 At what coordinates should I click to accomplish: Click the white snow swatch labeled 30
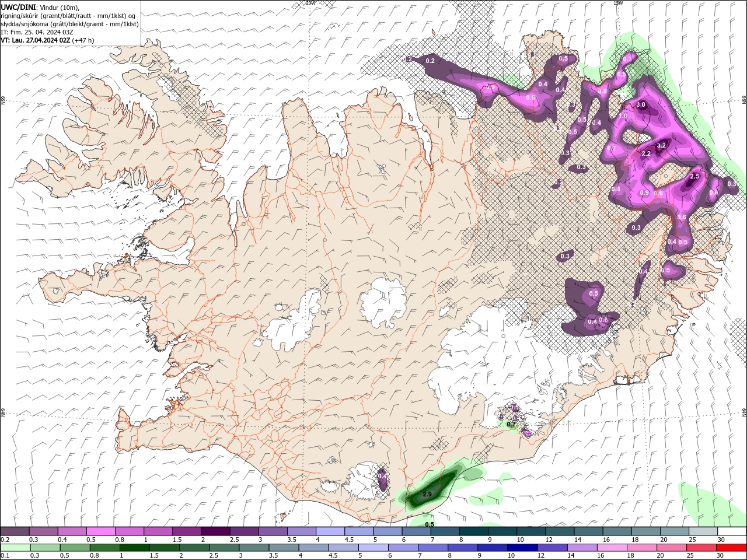pos(731,531)
